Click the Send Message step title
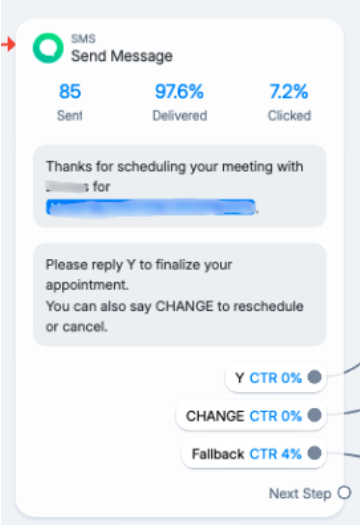 pos(122,56)
